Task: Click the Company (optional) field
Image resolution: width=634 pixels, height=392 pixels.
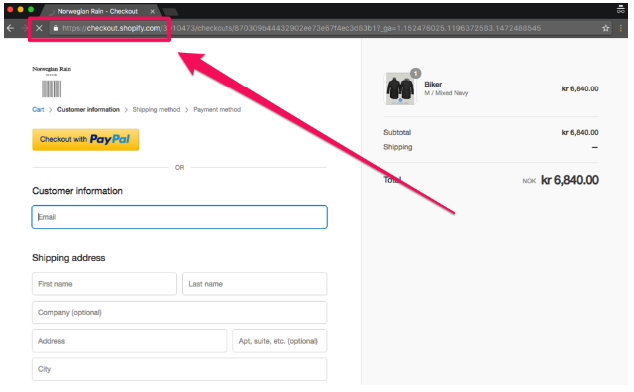Action: click(x=180, y=312)
